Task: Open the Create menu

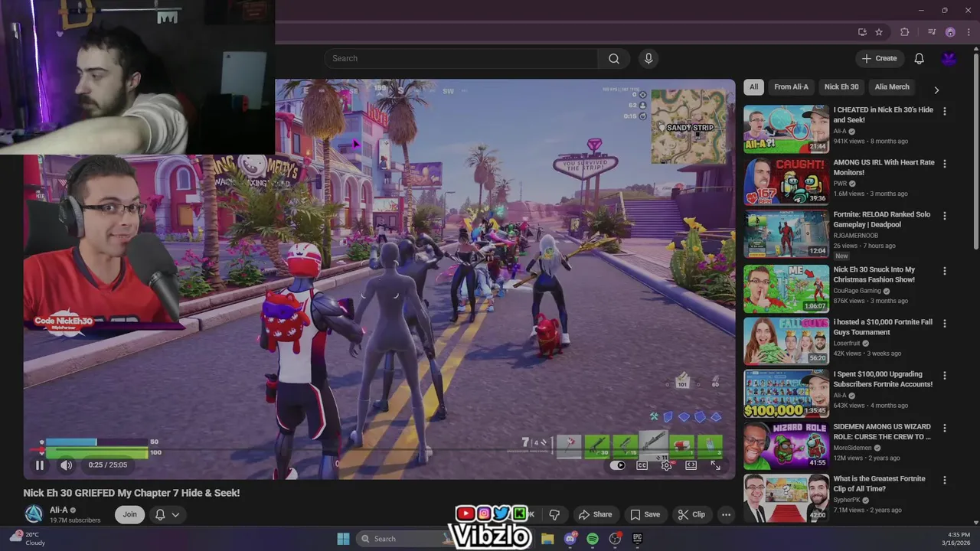Action: (879, 58)
